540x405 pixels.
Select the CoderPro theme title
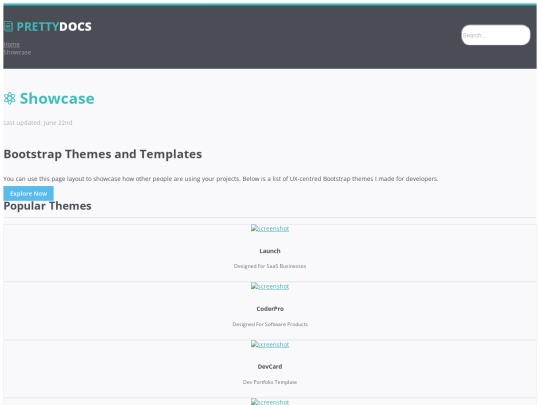coord(270,309)
